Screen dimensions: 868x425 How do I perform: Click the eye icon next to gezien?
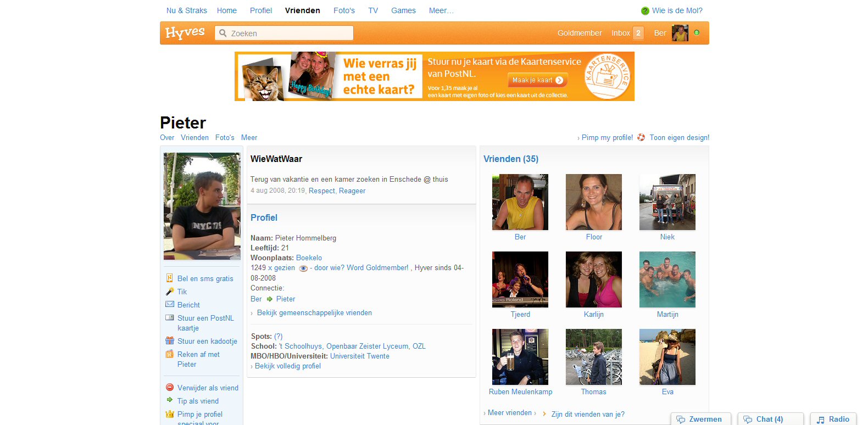tap(303, 269)
